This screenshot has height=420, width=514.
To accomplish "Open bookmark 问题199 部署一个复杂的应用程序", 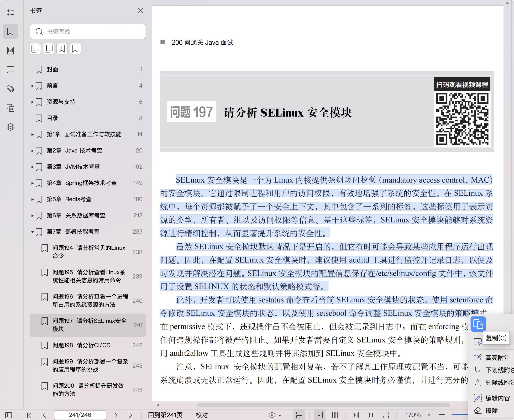I will pos(88,366).
